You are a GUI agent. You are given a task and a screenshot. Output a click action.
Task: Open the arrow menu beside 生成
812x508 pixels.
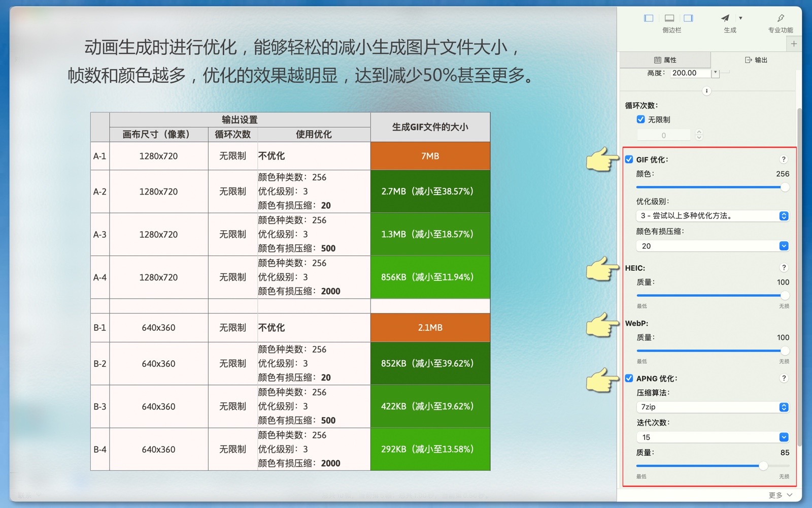pyautogui.click(x=740, y=18)
